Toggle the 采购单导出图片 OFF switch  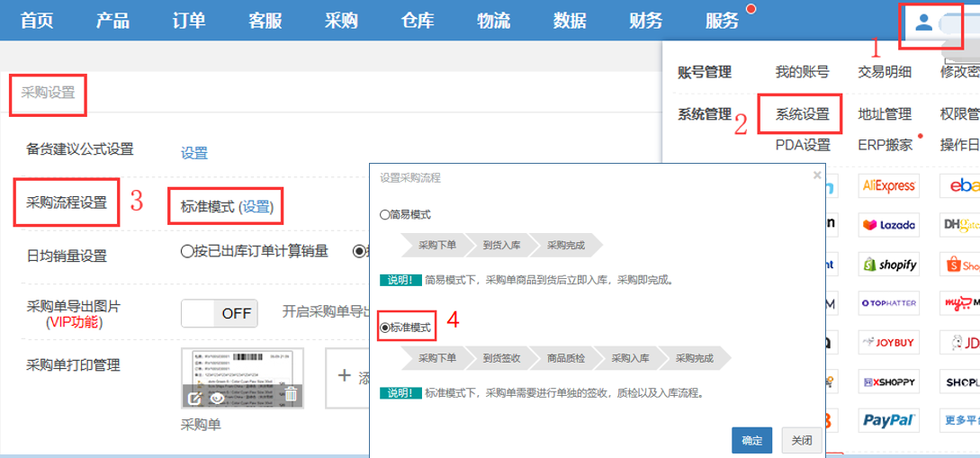pos(220,313)
